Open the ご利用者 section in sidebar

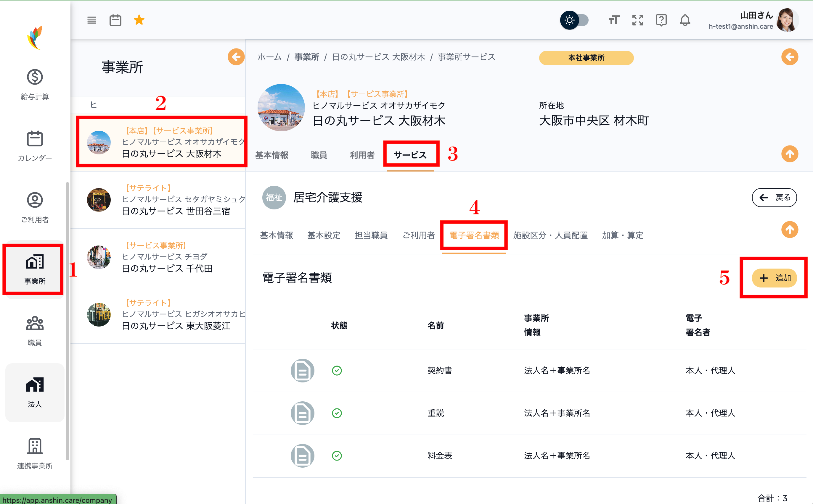[35, 207]
